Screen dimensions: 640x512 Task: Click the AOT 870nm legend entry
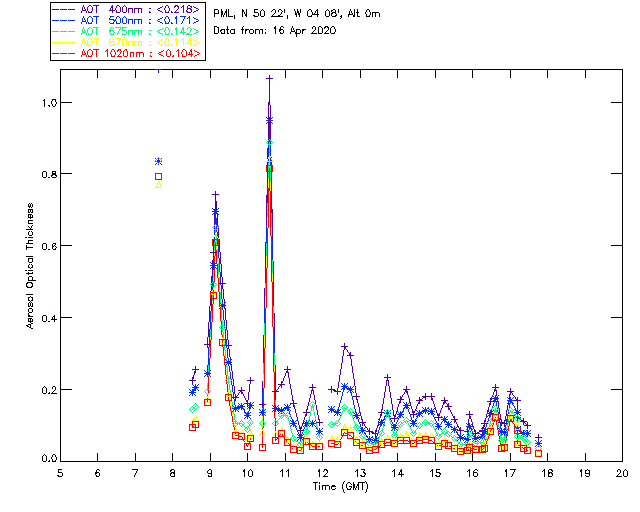(x=127, y=42)
